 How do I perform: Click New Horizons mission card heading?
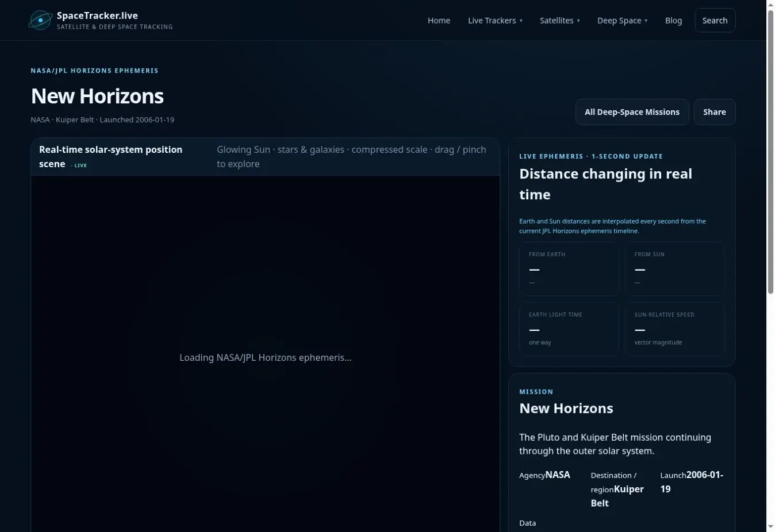click(x=566, y=408)
